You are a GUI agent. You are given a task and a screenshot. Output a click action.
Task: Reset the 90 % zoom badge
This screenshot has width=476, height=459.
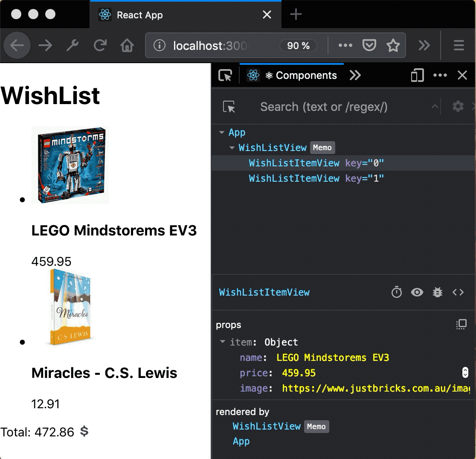(x=298, y=46)
